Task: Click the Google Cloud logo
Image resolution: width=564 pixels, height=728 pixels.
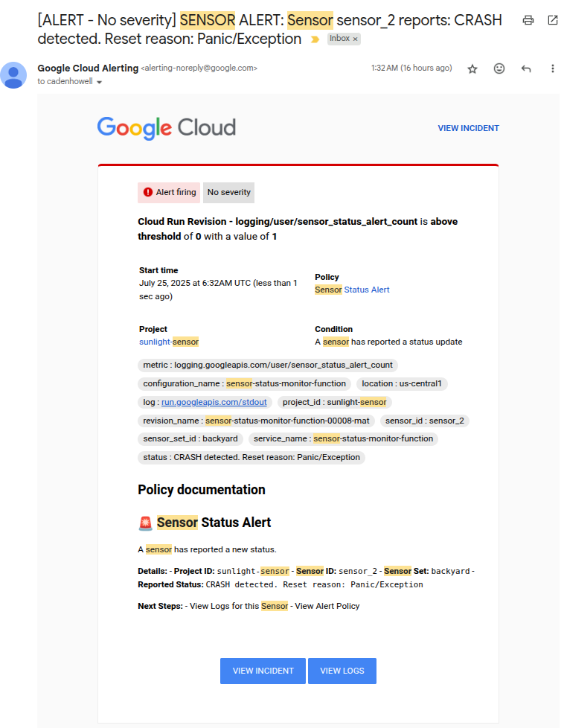Action: click(x=166, y=128)
